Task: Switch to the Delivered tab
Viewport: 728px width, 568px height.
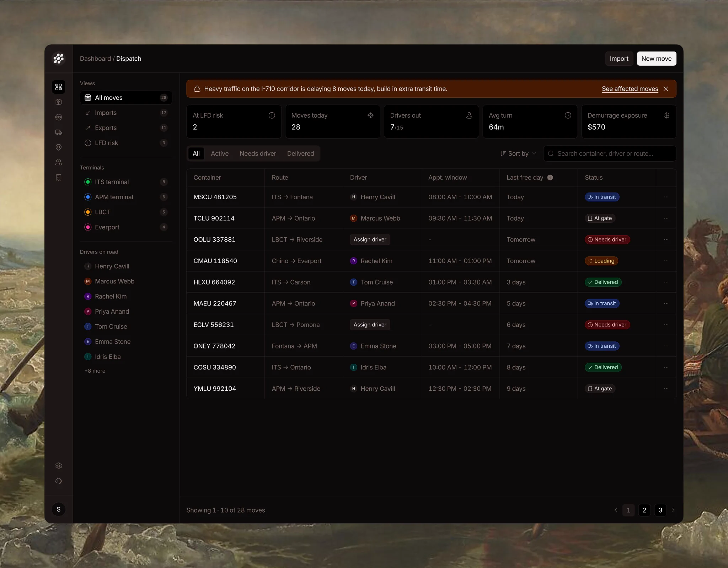Action: pyautogui.click(x=300, y=153)
